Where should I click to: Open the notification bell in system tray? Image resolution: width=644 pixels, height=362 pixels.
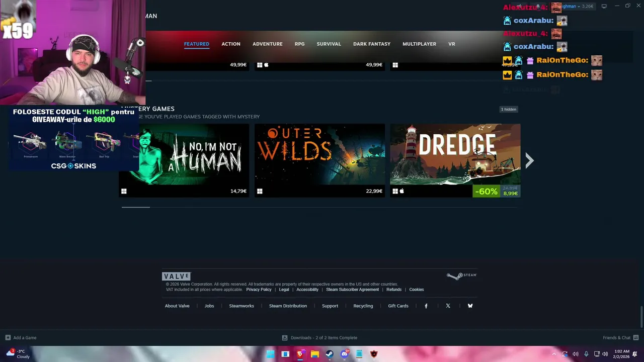click(x=635, y=354)
